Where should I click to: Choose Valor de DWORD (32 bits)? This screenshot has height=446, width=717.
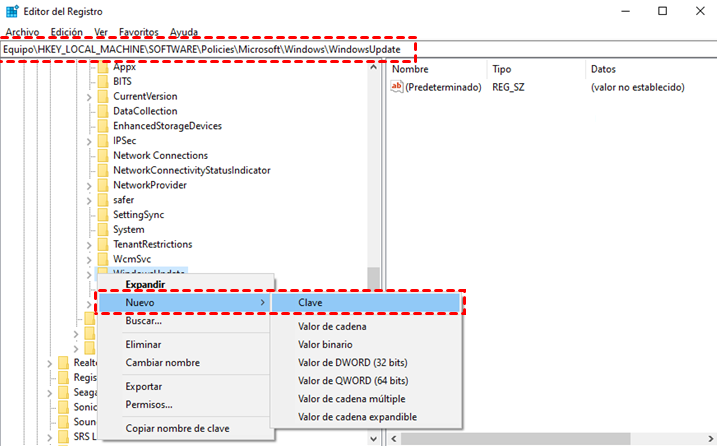click(x=353, y=362)
